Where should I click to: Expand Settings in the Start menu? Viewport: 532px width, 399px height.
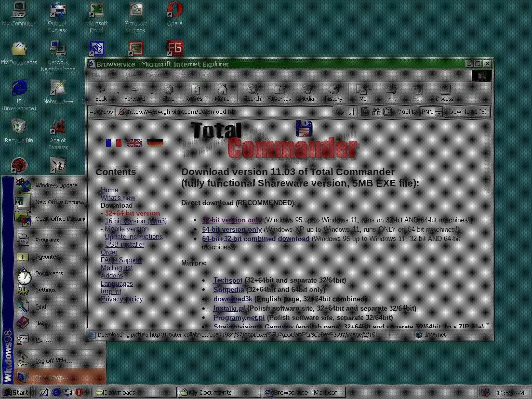click(x=49, y=290)
